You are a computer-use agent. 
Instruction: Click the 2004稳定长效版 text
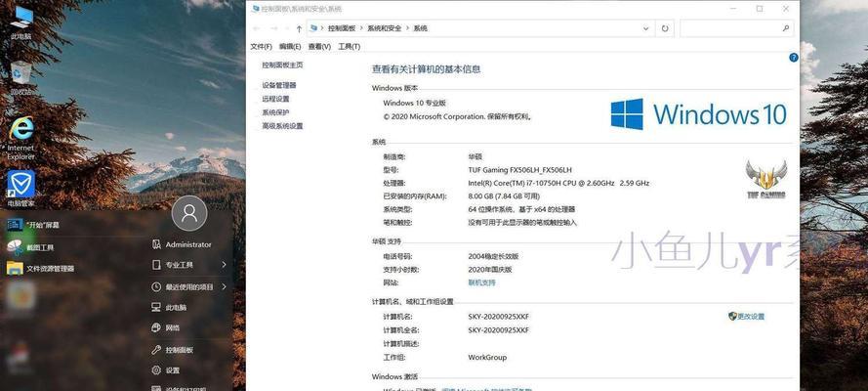(493, 256)
